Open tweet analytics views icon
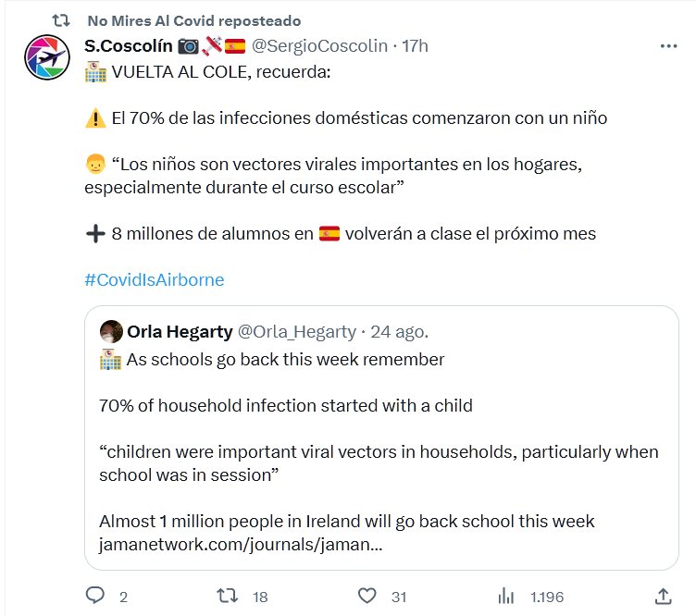The image size is (696, 616). click(x=507, y=596)
